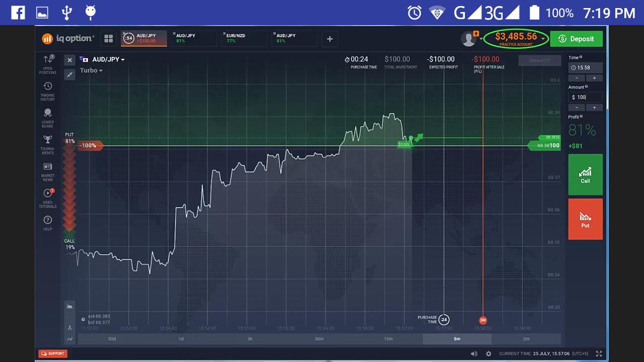
Task: Click the ask/bid info icon
Action: tap(83, 319)
